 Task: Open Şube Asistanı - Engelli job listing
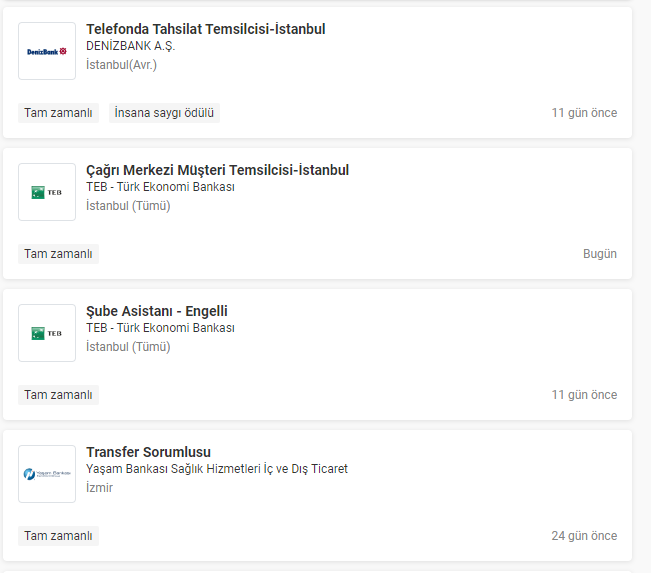[157, 311]
